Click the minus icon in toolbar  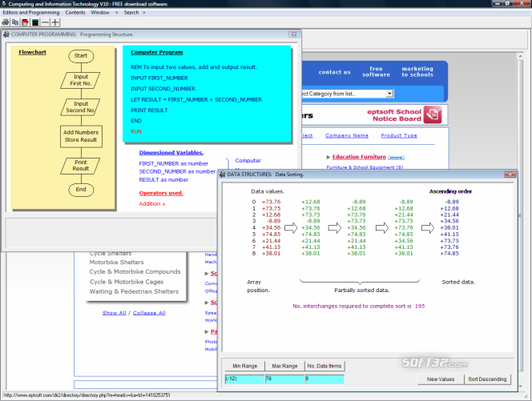point(45,22)
